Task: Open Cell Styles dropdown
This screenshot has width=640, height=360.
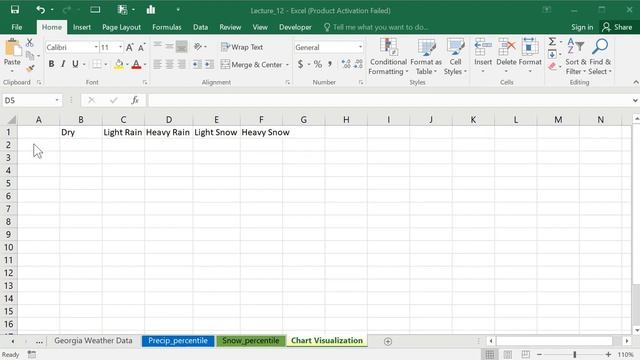Action: [455, 57]
